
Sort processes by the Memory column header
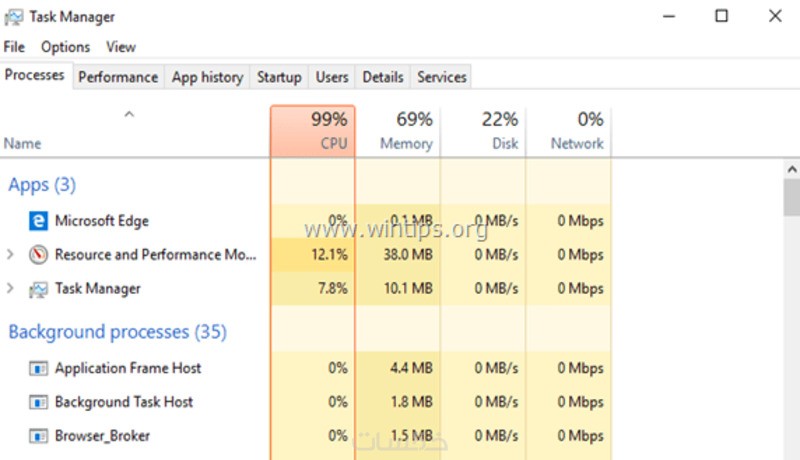(x=398, y=131)
